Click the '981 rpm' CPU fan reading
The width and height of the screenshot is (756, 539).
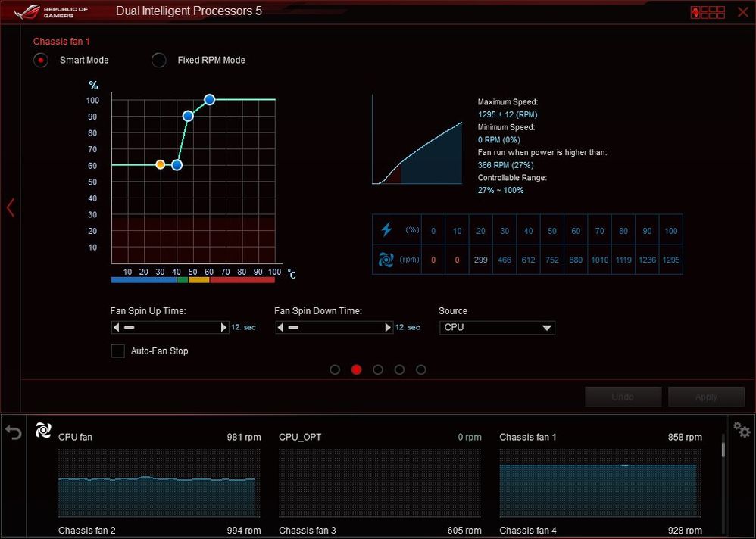tap(244, 438)
